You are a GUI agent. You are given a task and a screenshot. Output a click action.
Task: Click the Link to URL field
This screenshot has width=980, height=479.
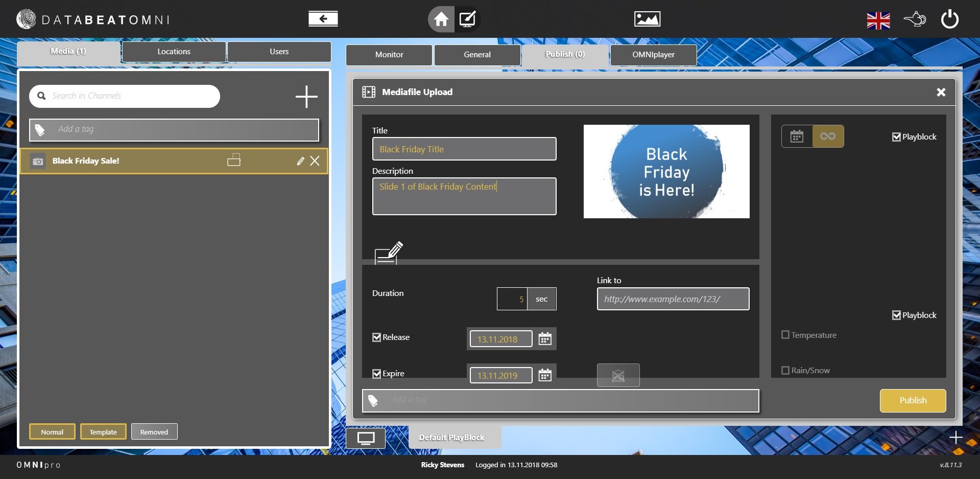673,299
